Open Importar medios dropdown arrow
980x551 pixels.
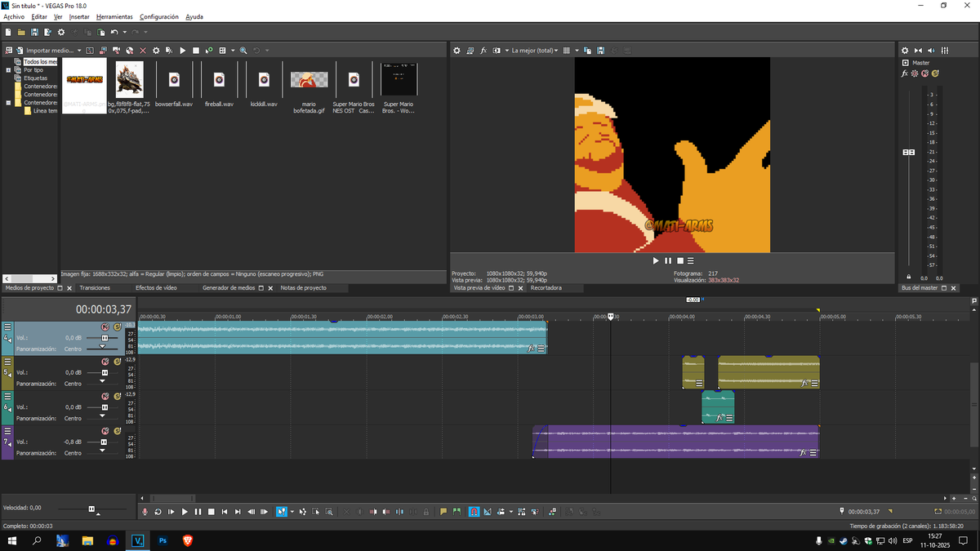pyautogui.click(x=79, y=51)
